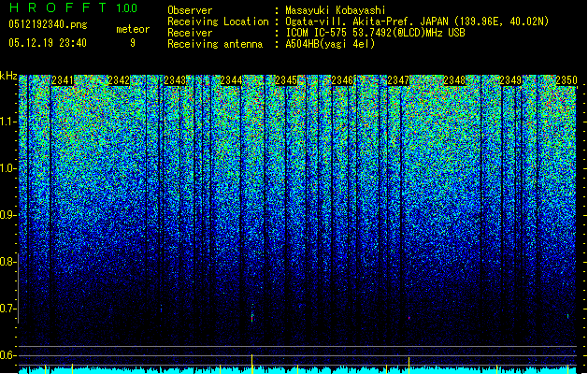Click the 2341 time marker
The width and height of the screenshot is (588, 374).
click(x=63, y=80)
